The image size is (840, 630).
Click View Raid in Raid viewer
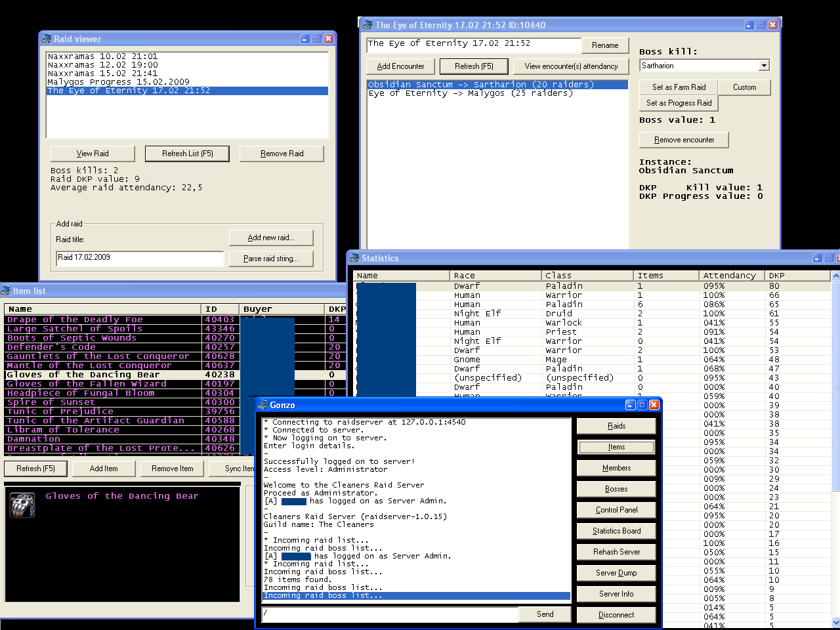93,154
